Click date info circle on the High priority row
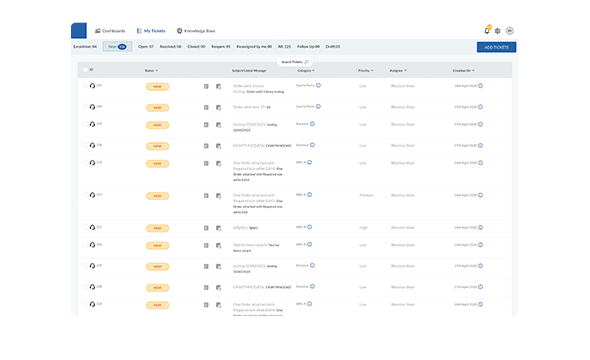The image size is (590, 360). (x=481, y=227)
